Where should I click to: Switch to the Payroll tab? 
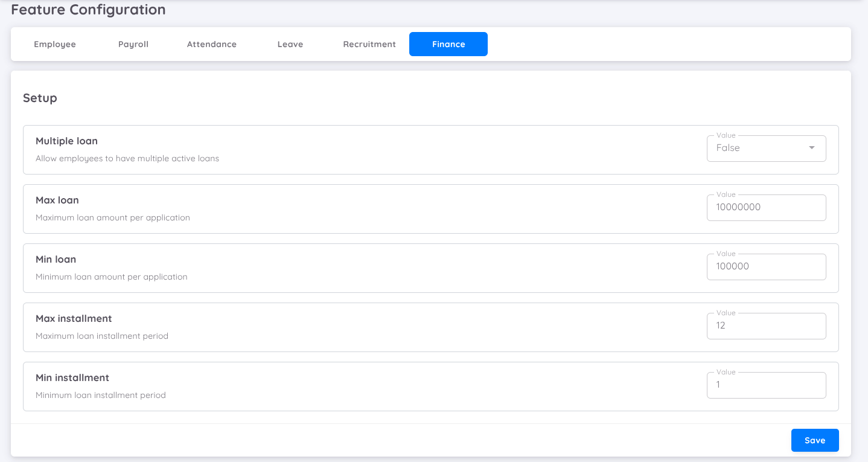coord(133,44)
